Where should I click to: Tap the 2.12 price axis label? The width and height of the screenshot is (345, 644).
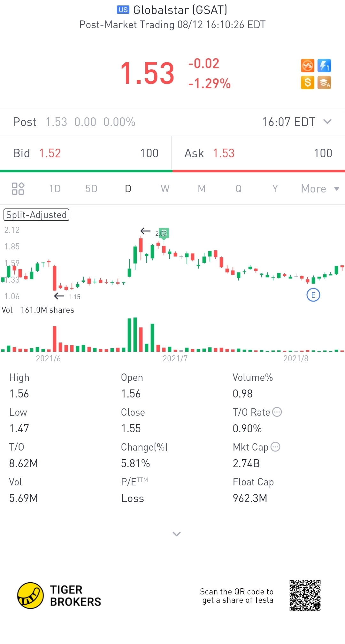tap(12, 230)
